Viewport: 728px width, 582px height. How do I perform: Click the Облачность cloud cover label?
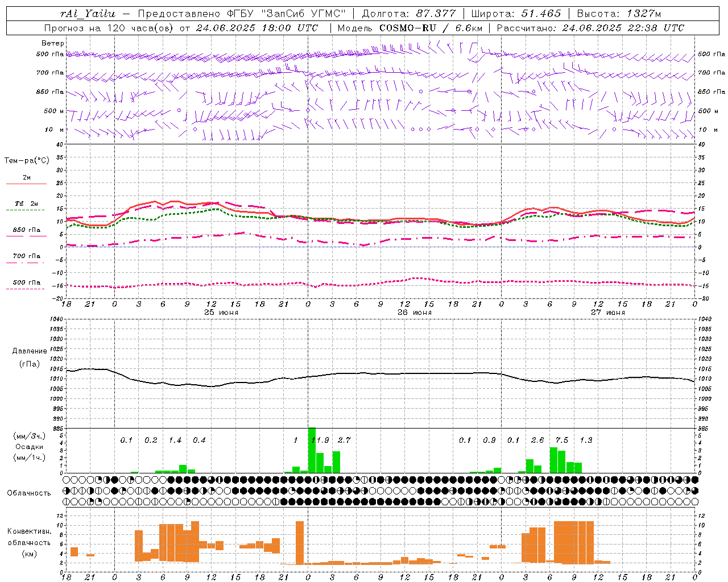[x=29, y=493]
